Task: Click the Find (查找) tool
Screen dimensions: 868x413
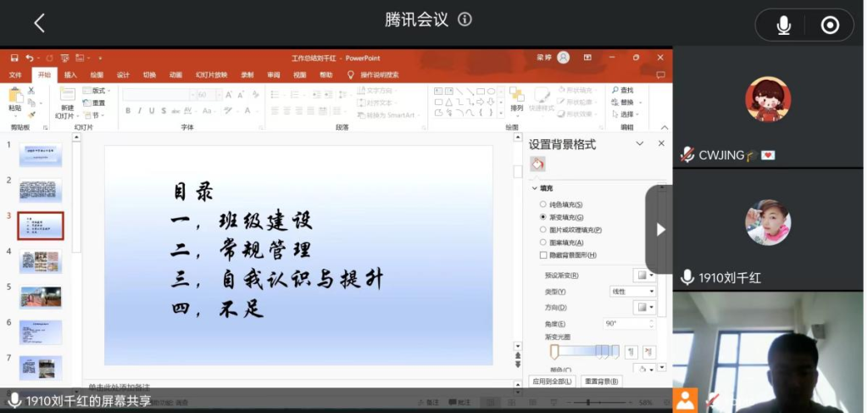Action: tap(621, 90)
